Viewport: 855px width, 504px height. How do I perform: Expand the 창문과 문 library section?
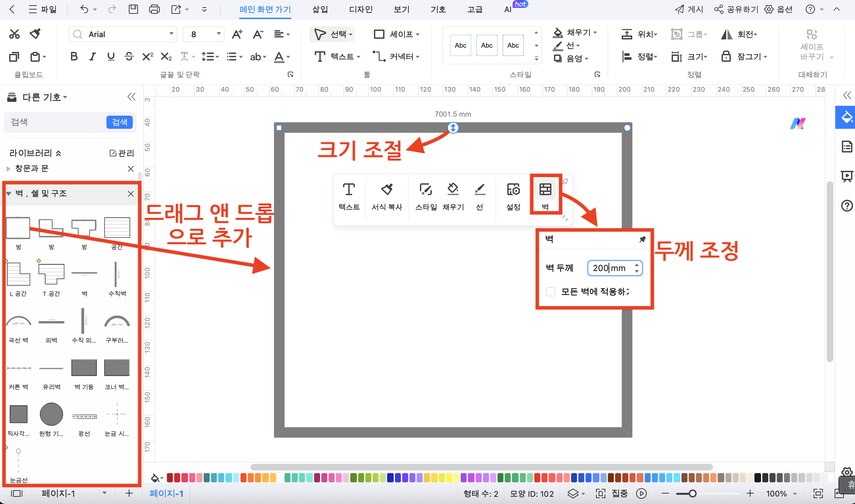[x=9, y=169]
